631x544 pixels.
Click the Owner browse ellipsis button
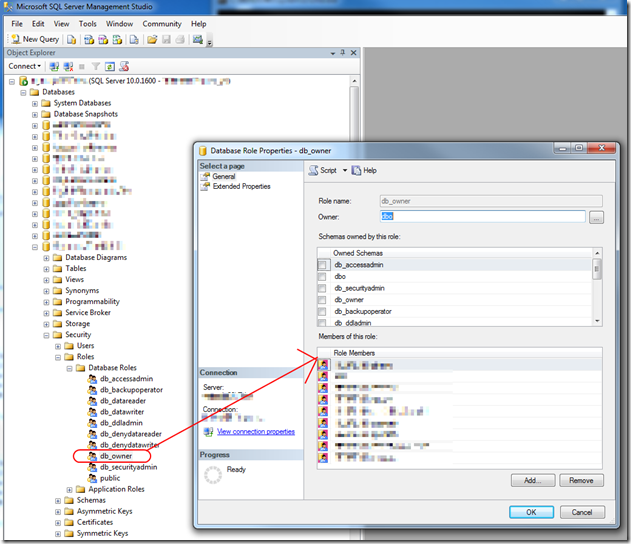click(x=596, y=218)
